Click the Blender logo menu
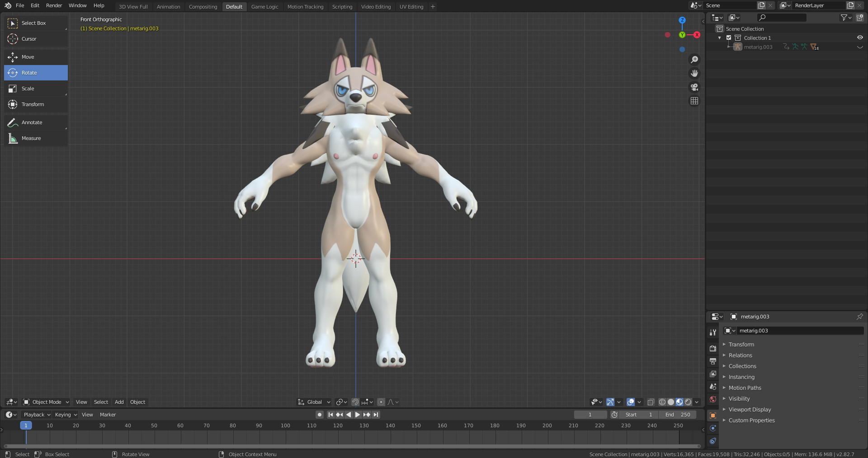This screenshot has width=868, height=458. click(8, 5)
